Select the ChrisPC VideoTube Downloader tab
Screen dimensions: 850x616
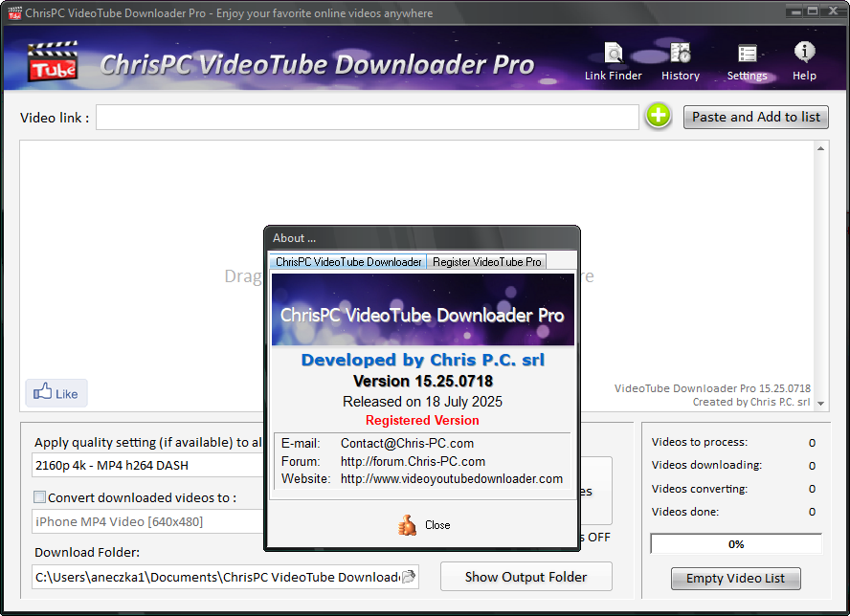coord(348,262)
